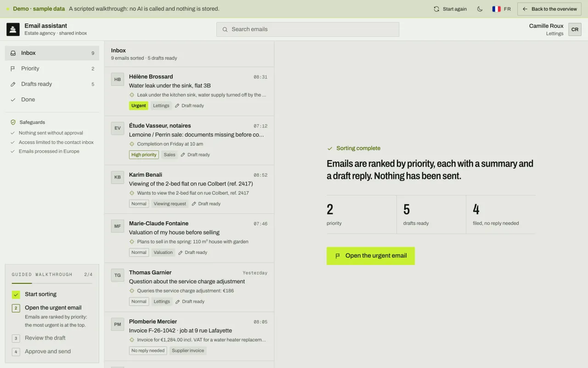Viewport: 588px width, 368px height.
Task: Click the Search emails field
Action: (x=308, y=29)
